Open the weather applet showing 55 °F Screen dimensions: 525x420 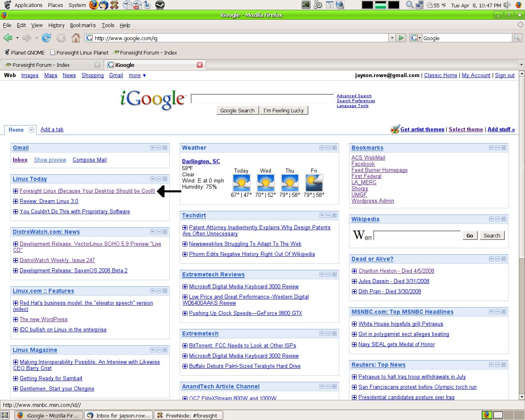436,5
